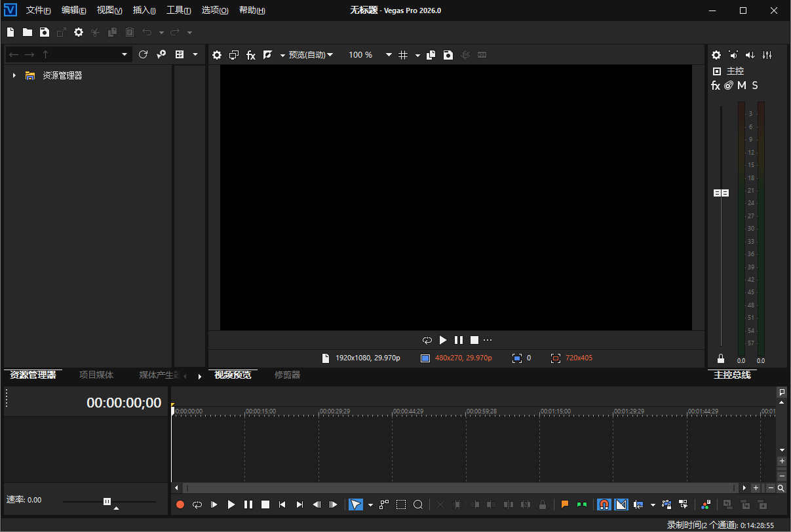The width and height of the screenshot is (791, 532).
Task: Save snapshot of preview to file
Action: 448,55
